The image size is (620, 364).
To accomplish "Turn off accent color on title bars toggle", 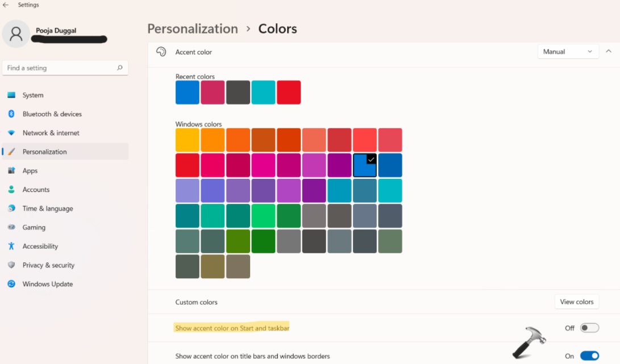I will 589,356.
